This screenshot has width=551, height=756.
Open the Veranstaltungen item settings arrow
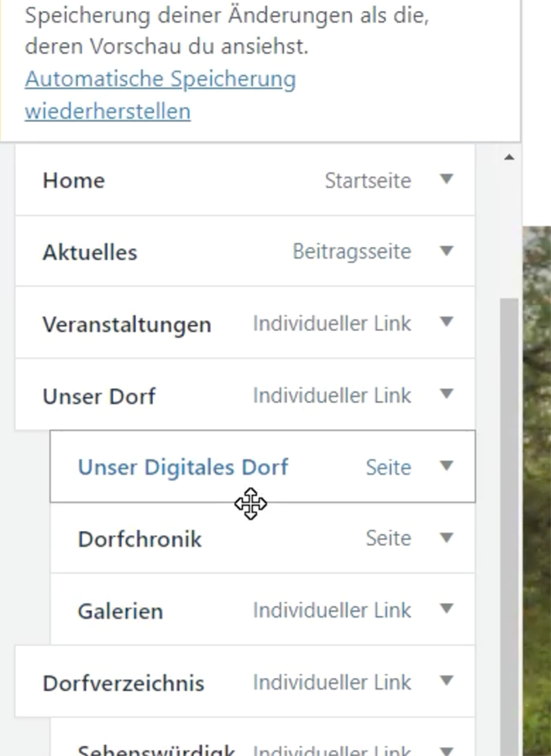447,323
